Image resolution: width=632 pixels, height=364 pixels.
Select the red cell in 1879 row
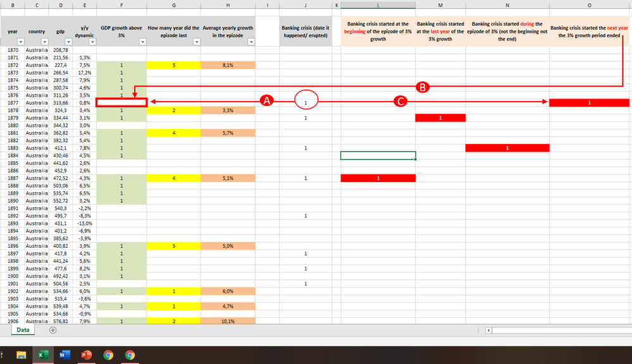coord(440,118)
